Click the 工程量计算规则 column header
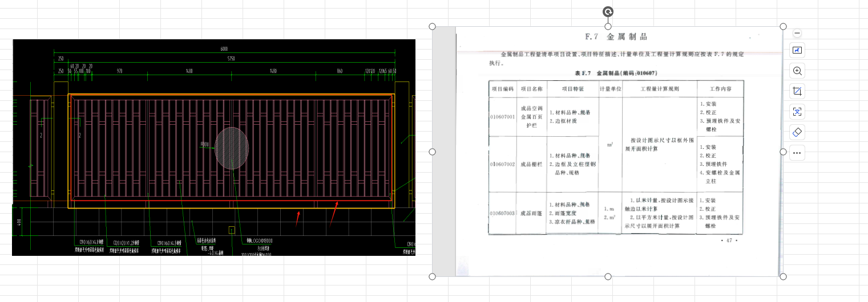The image size is (868, 302). coord(660,89)
